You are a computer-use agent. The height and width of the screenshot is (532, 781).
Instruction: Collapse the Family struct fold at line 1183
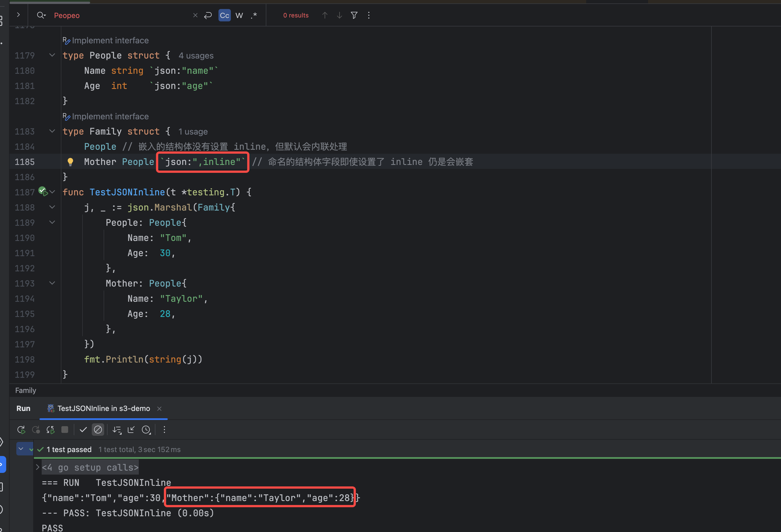(x=52, y=131)
